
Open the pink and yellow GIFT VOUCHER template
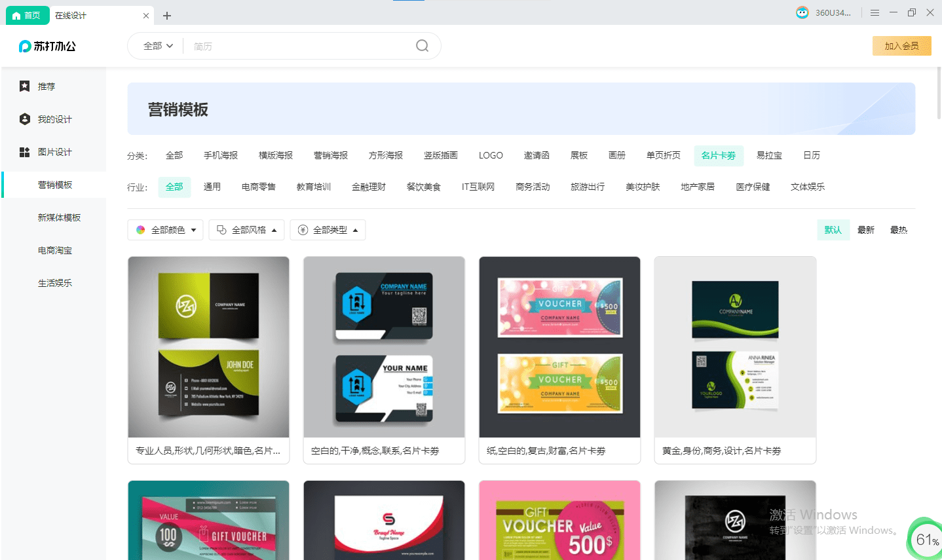point(559,360)
